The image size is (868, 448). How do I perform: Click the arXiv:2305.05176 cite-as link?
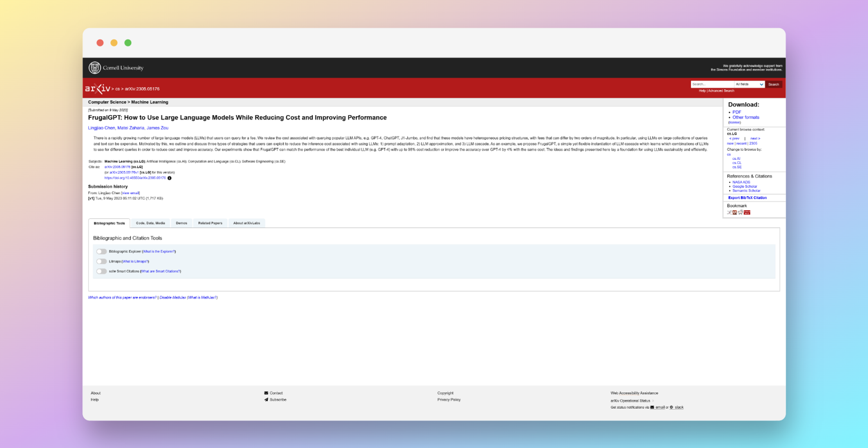pyautogui.click(x=117, y=167)
